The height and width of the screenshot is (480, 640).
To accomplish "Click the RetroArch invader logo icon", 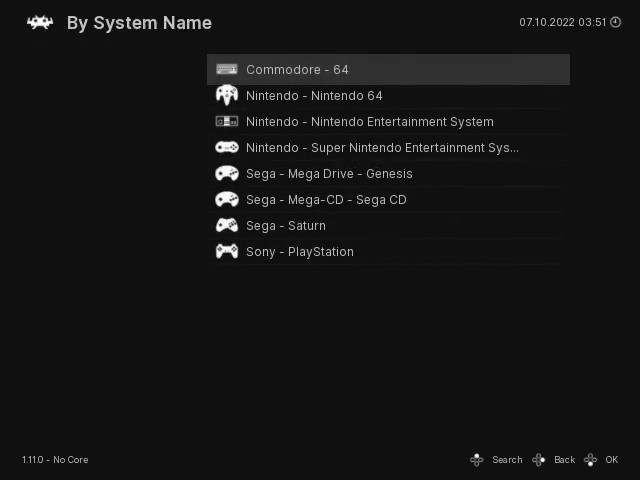I will (x=40, y=22).
